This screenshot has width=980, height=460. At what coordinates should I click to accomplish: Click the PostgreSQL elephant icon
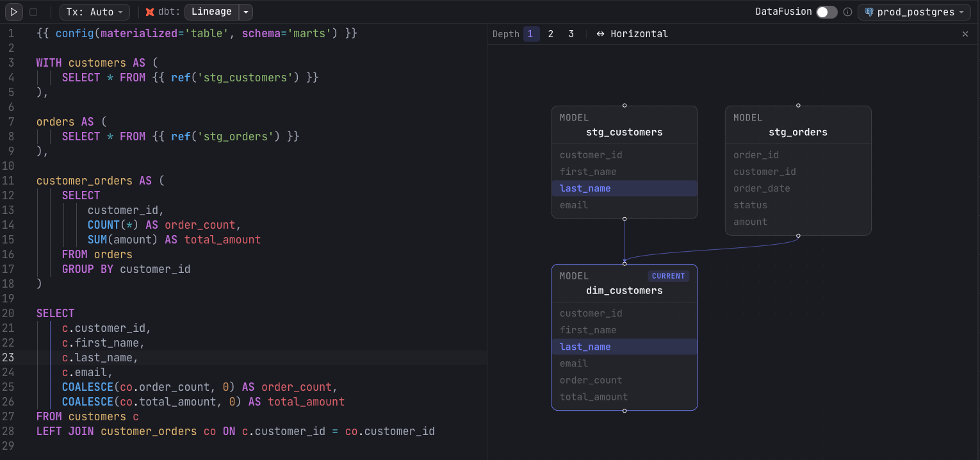click(x=869, y=12)
